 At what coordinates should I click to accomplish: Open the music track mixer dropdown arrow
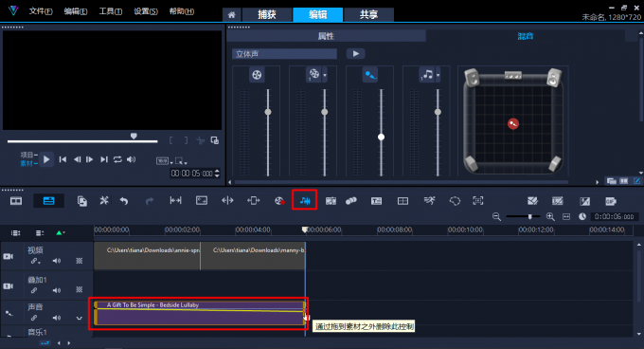[438, 75]
